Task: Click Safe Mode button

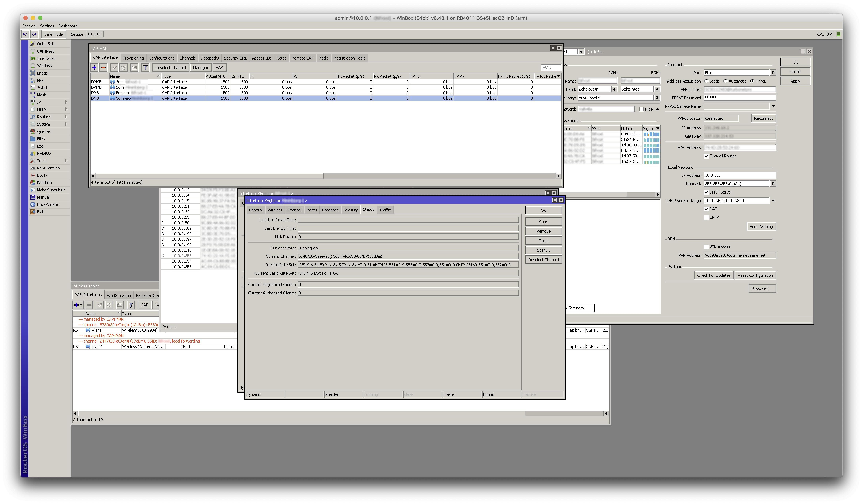Action: click(x=53, y=34)
